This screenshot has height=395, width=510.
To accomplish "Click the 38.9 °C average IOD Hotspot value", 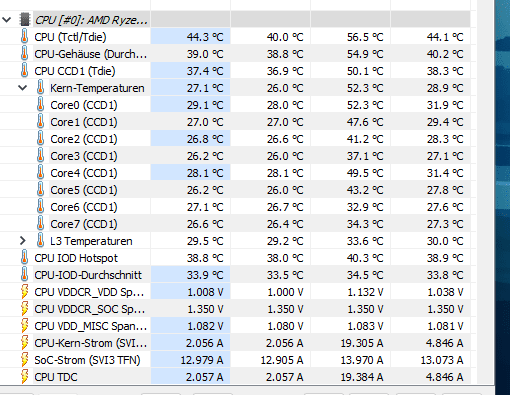I will 445,258.
